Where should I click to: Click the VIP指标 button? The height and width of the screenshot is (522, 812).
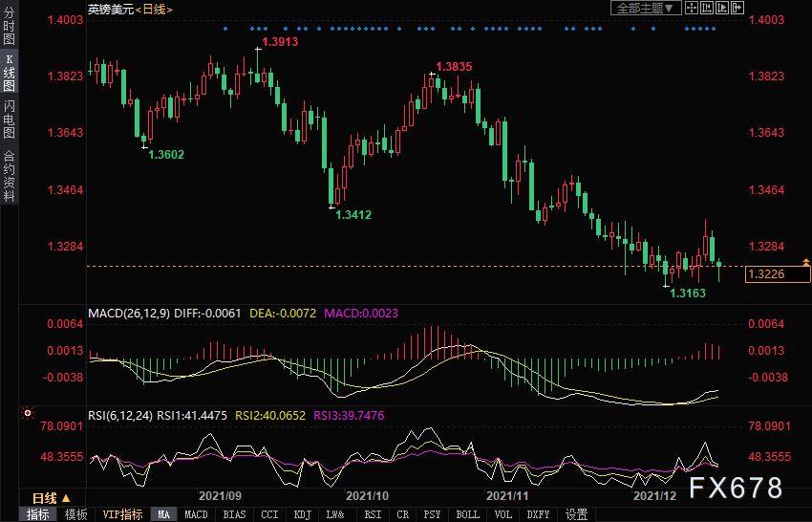pyautogui.click(x=122, y=514)
